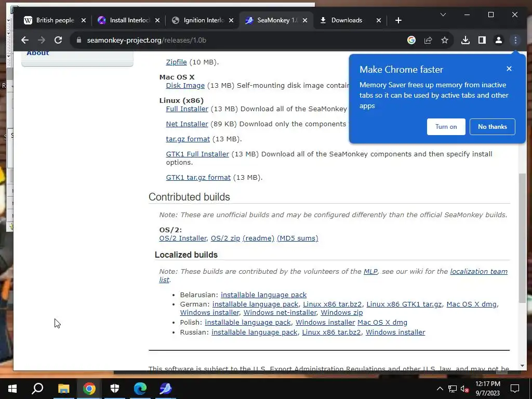The height and width of the screenshot is (399, 532).
Task: Open Russian Linux x86 tar.bz2 link
Action: click(x=331, y=332)
